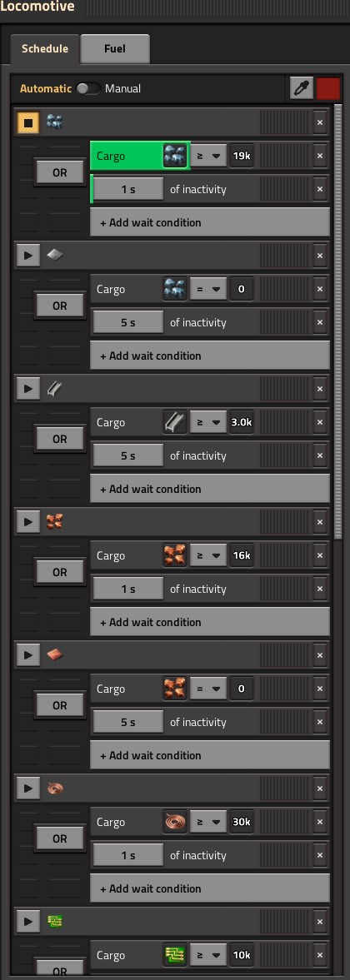
Task: Switch the first OR condition to AND
Action: click(x=59, y=172)
